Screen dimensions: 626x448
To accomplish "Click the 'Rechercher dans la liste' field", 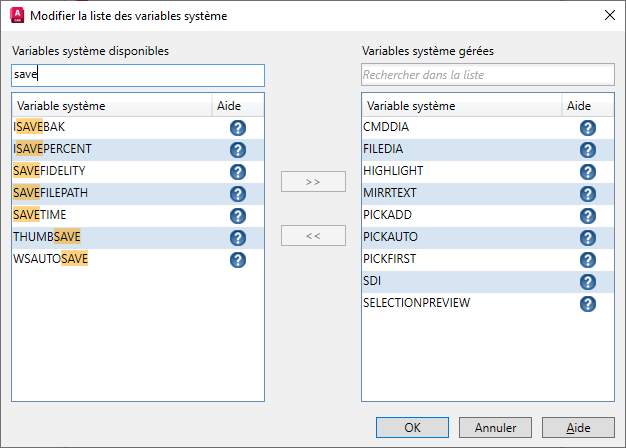I will [x=487, y=75].
